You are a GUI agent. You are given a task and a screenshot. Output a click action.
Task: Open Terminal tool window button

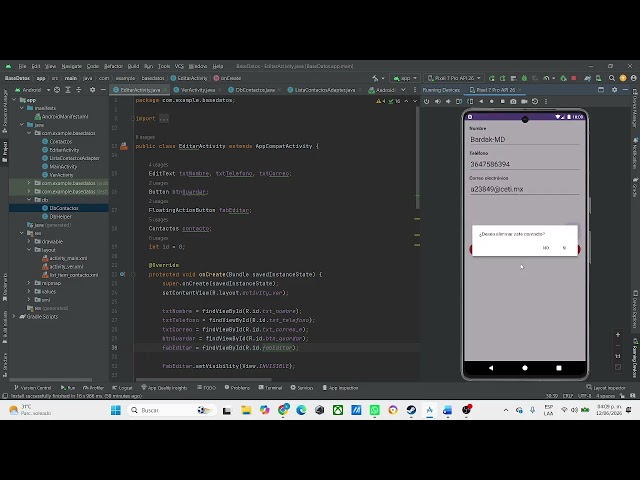pyautogui.click(x=270, y=388)
